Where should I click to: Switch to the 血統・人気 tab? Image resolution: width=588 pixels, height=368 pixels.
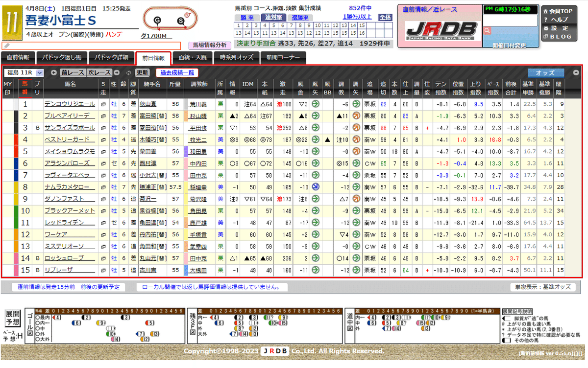(193, 57)
